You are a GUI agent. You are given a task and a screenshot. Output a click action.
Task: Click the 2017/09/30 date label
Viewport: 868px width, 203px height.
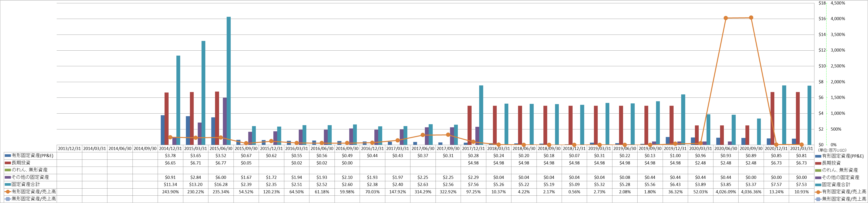(x=448, y=149)
